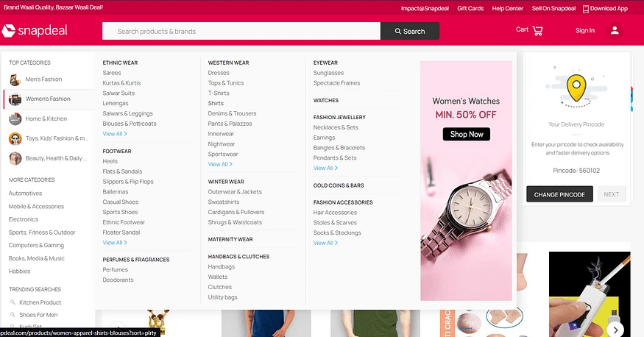Click the magnifier icon beside Shoes For Men

point(13,315)
